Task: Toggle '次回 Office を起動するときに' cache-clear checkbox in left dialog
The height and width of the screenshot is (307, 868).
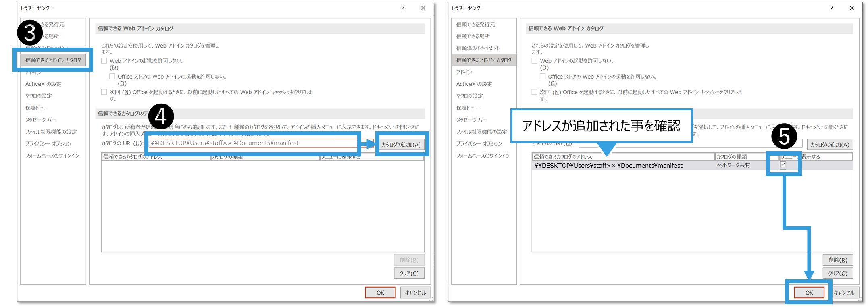Action: click(x=104, y=92)
